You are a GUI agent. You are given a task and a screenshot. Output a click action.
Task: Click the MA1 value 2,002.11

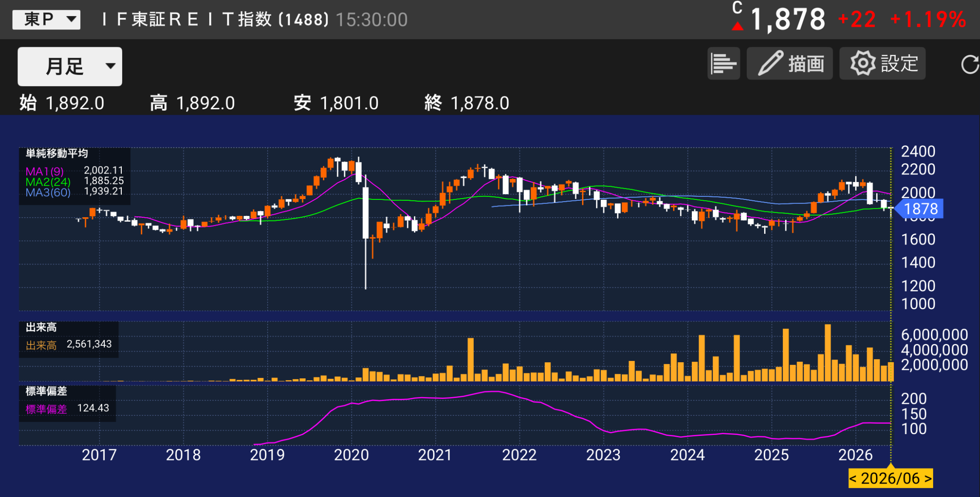(103, 170)
